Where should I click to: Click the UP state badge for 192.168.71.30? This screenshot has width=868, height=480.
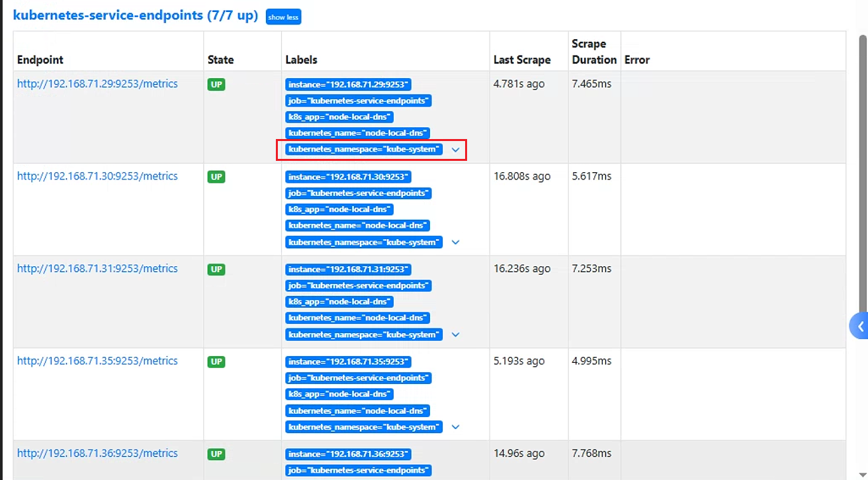(216, 177)
